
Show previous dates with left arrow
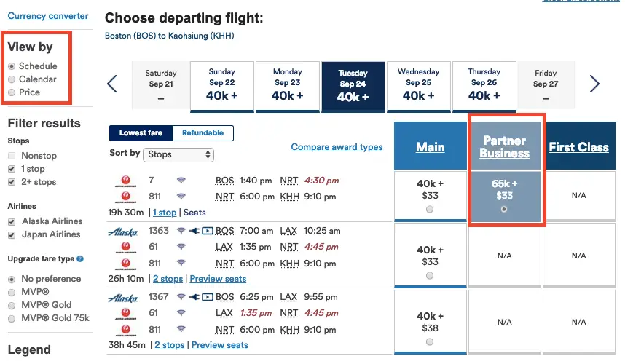(112, 84)
